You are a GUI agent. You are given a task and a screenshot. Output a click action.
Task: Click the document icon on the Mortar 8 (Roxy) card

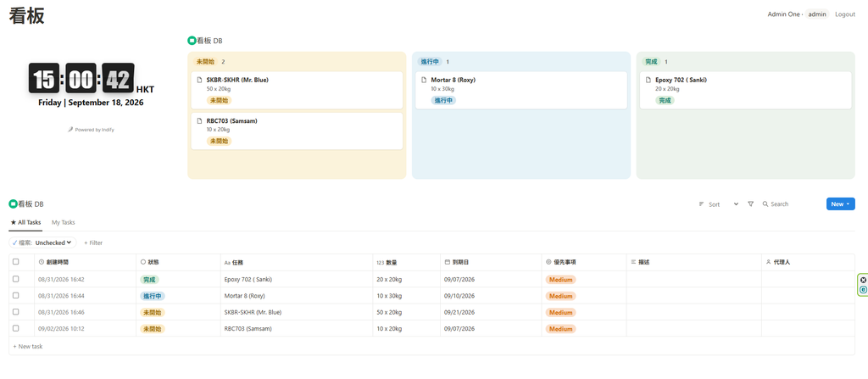tap(425, 80)
